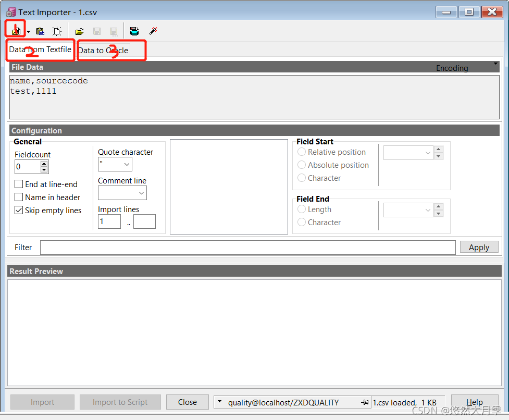Click the Help button
The width and height of the screenshot is (509, 420).
coord(475,402)
